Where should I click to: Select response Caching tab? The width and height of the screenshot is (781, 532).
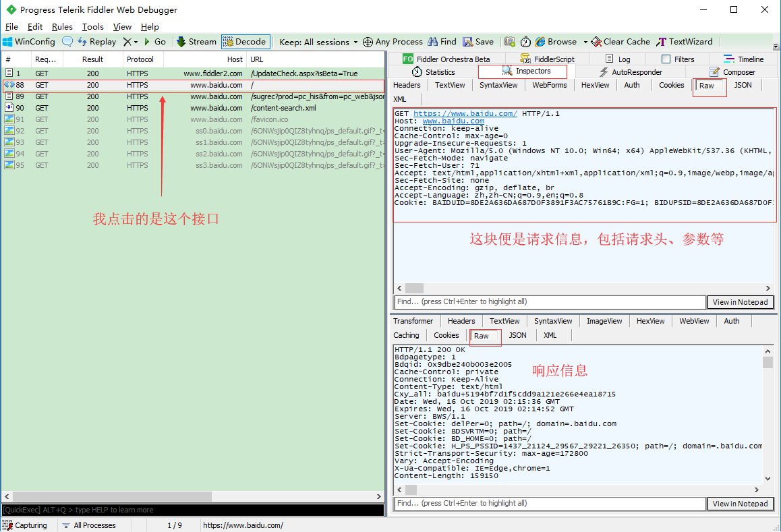pos(406,335)
